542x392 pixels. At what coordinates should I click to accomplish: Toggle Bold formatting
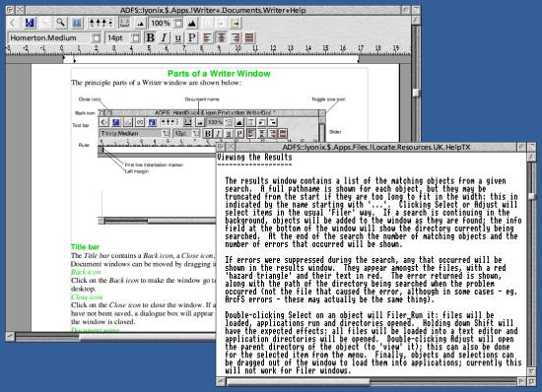[x=151, y=37]
